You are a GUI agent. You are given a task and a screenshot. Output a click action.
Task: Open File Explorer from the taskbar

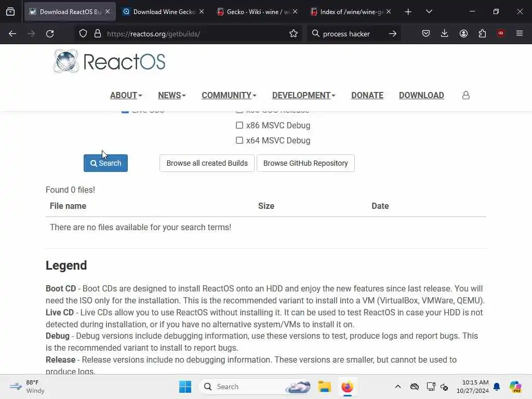tap(324, 387)
